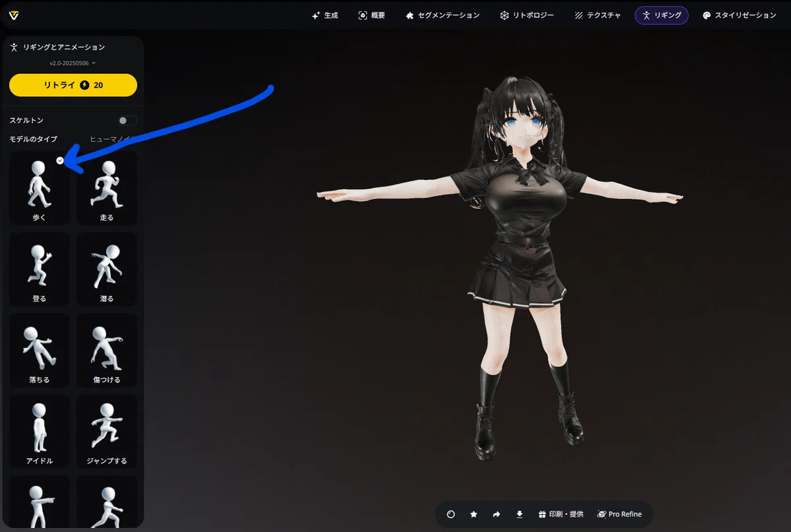Click the モデルのタイプ label text
The height and width of the screenshot is (532, 791).
34,139
